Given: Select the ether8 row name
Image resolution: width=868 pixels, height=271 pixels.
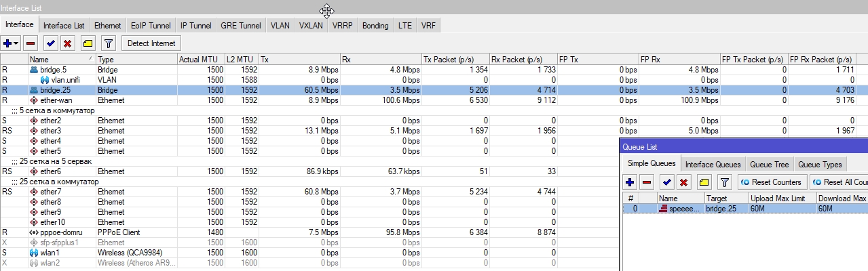Looking at the screenshot, I should [51, 202].
